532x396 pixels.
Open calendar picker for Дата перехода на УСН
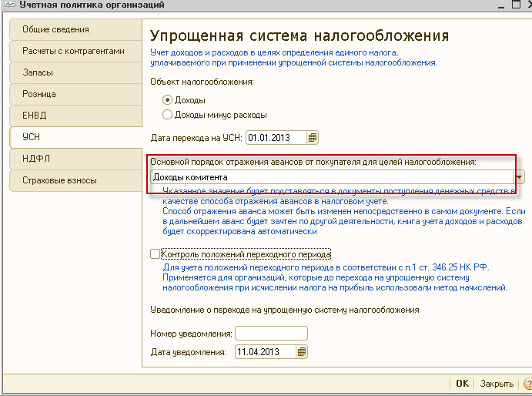(x=313, y=138)
